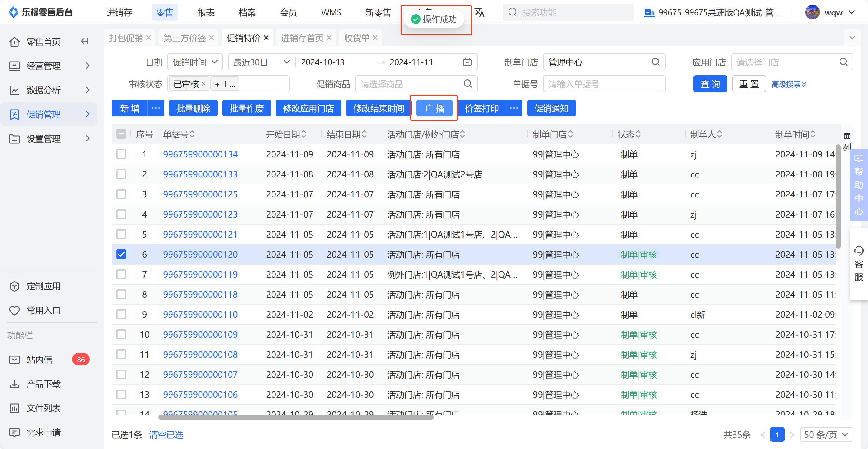The image size is (868, 449).
Task: Open 产品下载 download entry
Action: click(x=35, y=384)
